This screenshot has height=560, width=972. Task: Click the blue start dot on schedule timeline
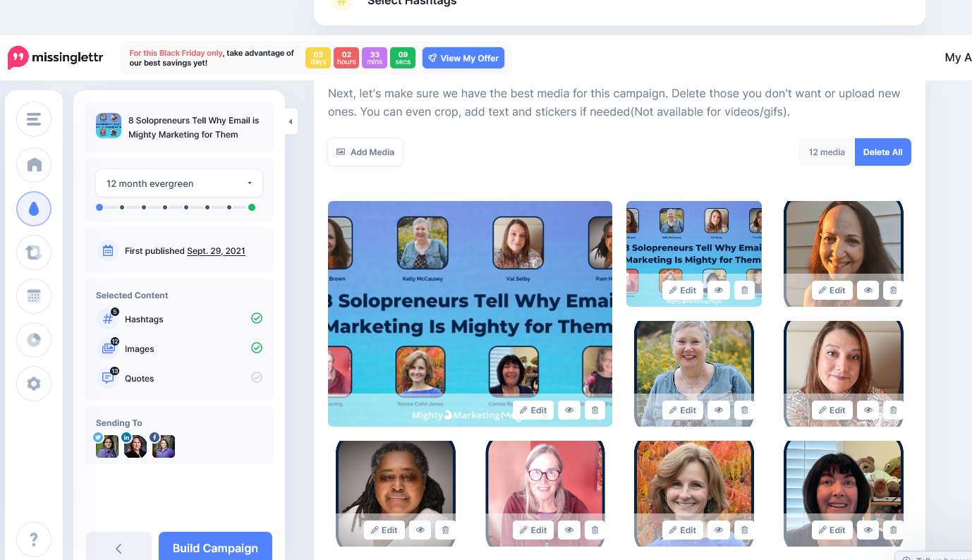99,207
